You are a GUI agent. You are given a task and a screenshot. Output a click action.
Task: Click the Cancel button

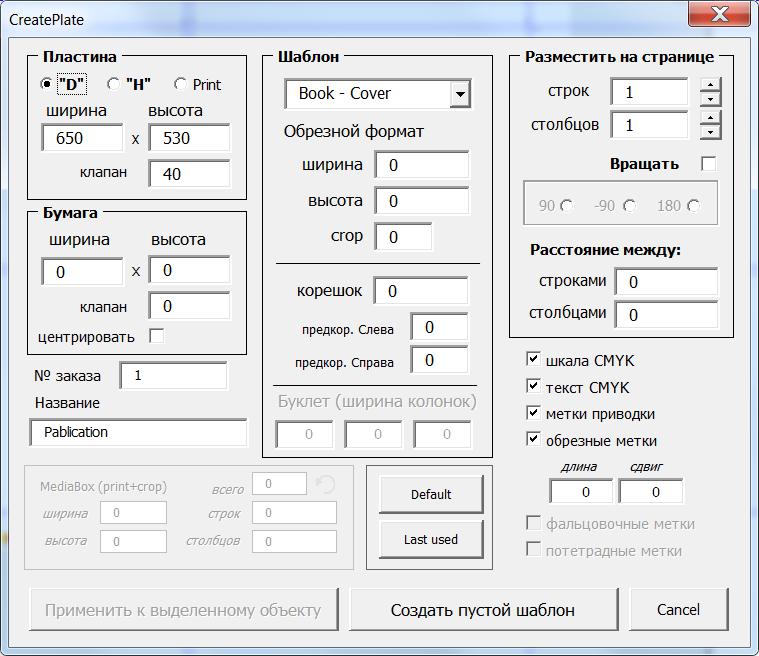point(679,610)
